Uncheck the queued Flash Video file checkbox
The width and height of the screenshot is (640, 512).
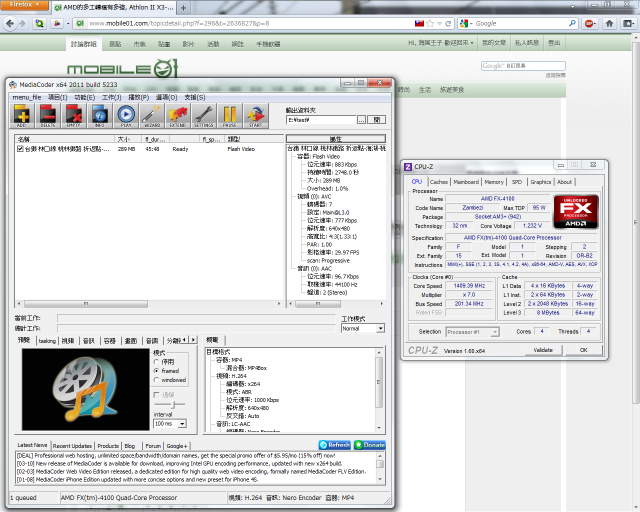coord(20,149)
